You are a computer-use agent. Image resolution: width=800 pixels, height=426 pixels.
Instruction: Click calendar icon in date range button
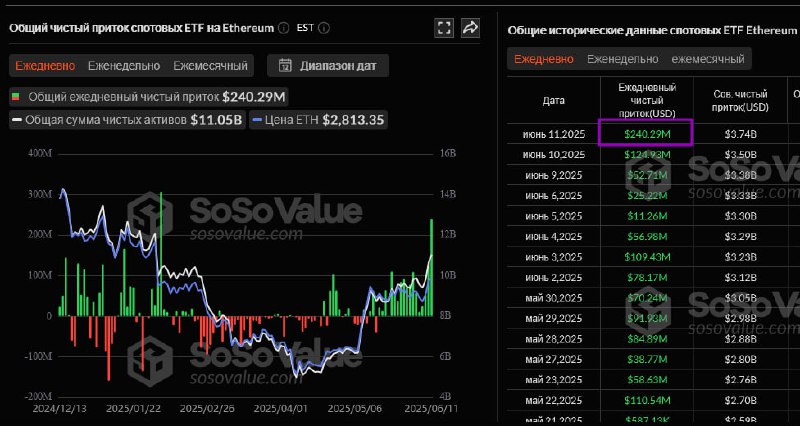click(x=285, y=66)
